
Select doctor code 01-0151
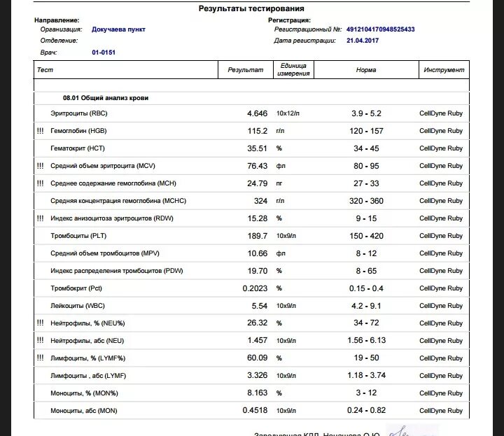coord(104,52)
